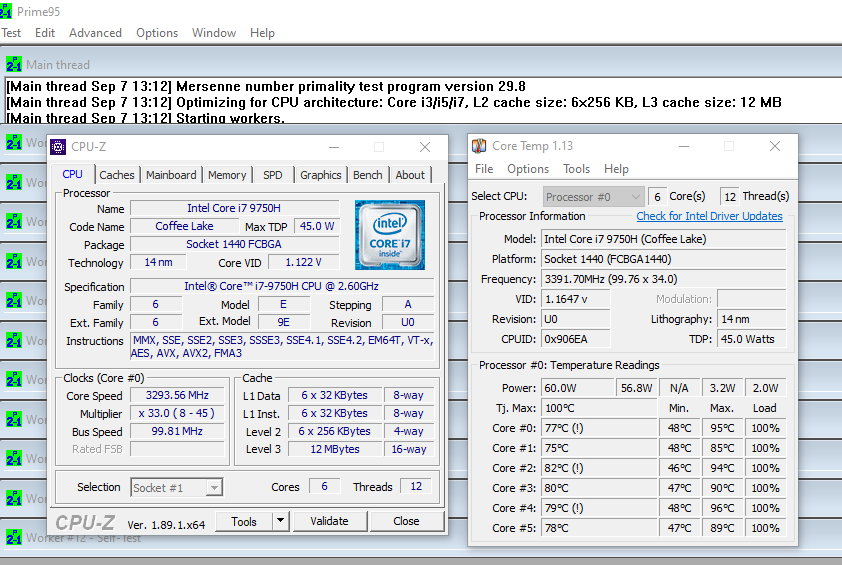Select the CPU tab in CPU-Z
The image size is (842, 565).
tap(72, 174)
